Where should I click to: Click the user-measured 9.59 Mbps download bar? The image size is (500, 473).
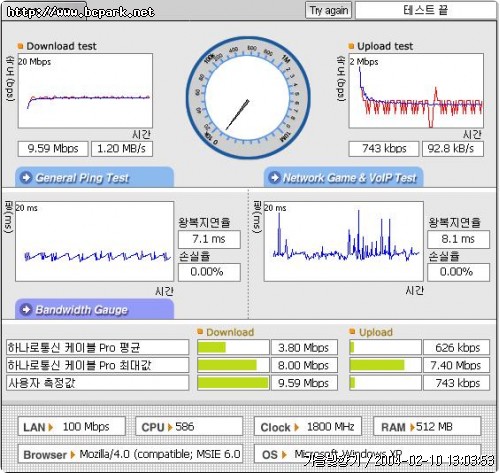(233, 383)
